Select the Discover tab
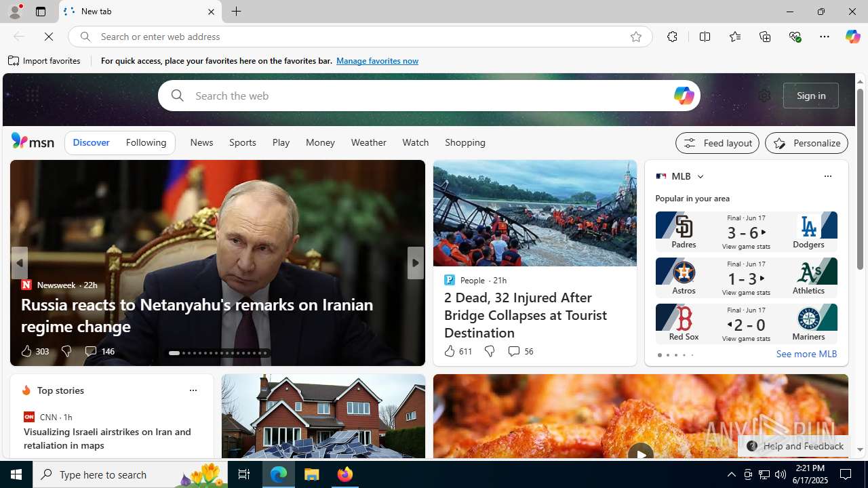This screenshot has width=868, height=488. point(91,143)
